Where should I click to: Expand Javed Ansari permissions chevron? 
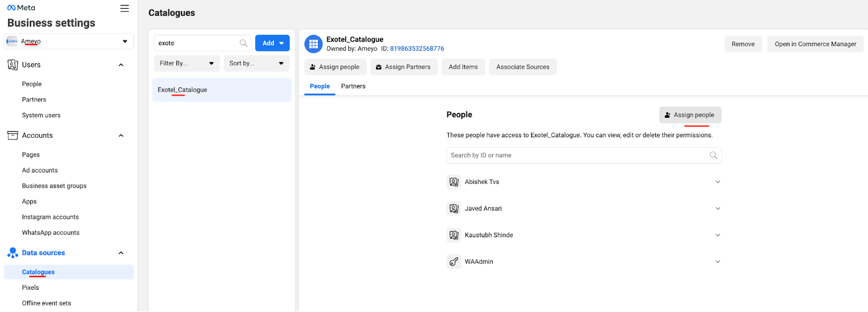coord(718,208)
